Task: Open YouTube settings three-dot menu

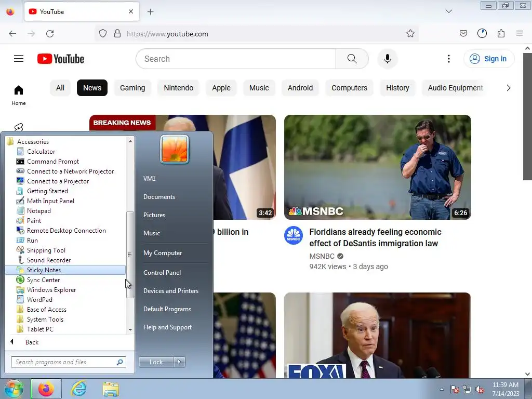Action: [448, 59]
